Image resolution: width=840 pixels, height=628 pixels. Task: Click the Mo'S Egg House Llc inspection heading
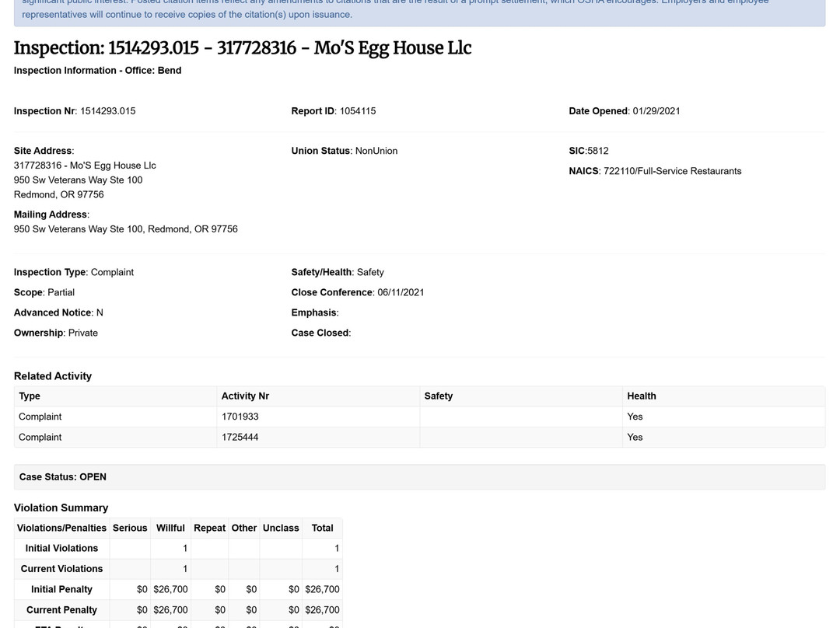tap(242, 48)
